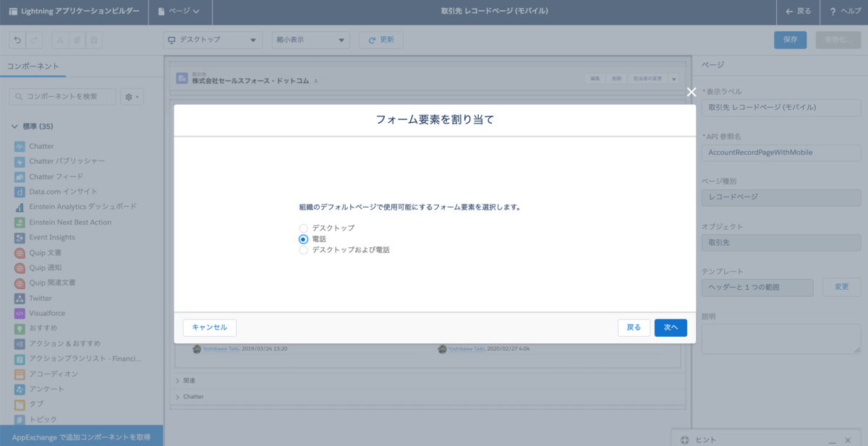Open the ページ menu in the header
This screenshot has height=446, width=868.
[x=179, y=12]
